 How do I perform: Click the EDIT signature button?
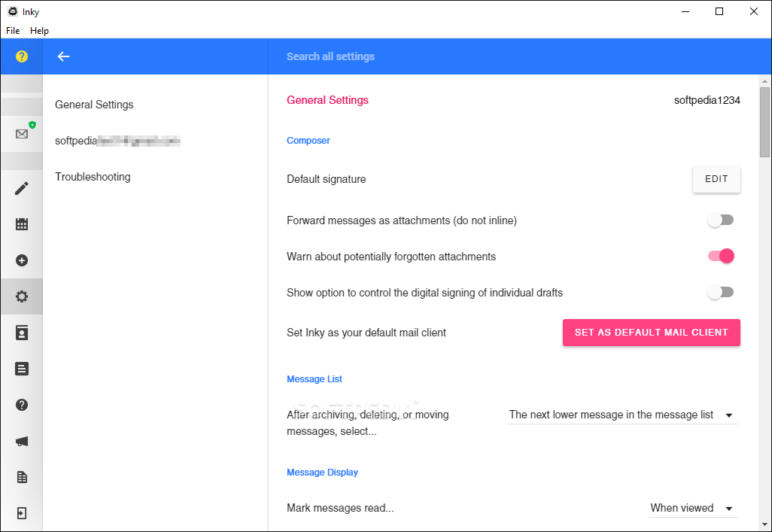(x=716, y=179)
